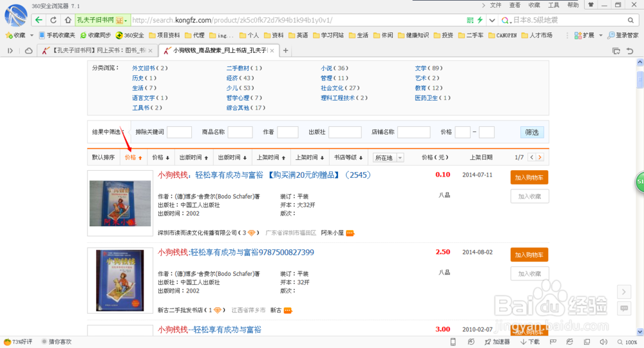Go to browser home page icon

click(x=68, y=20)
